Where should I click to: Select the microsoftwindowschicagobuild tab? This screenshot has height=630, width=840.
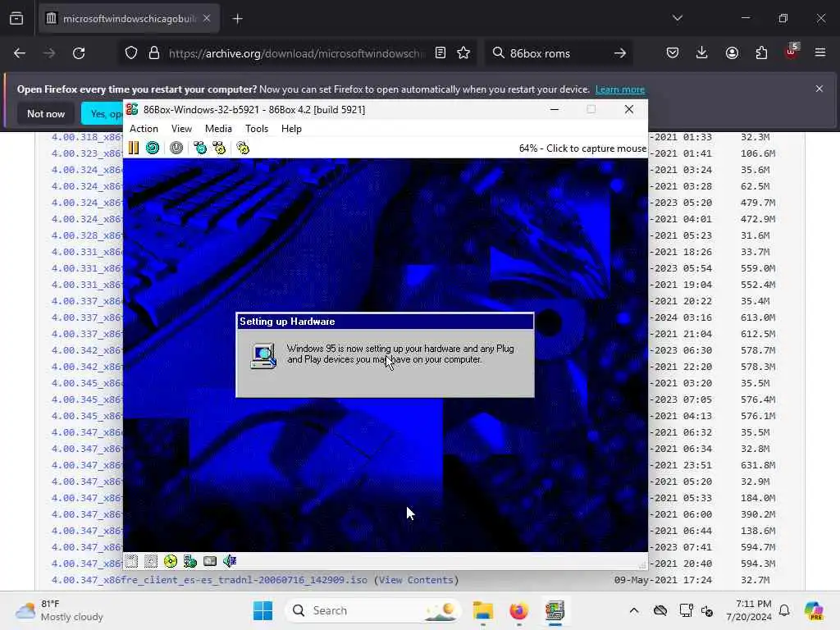click(x=129, y=19)
